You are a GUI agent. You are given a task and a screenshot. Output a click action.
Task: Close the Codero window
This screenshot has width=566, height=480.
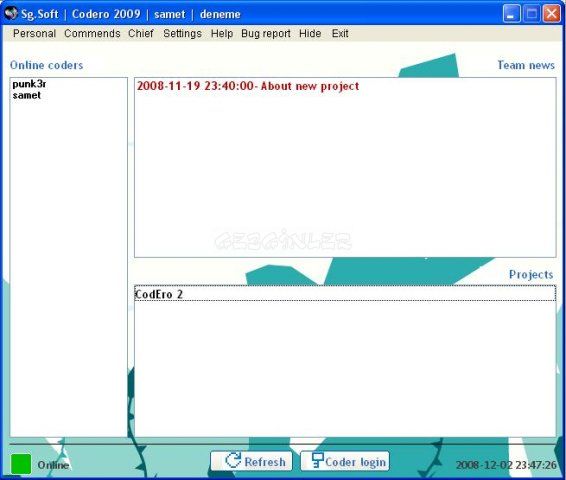pos(552,14)
